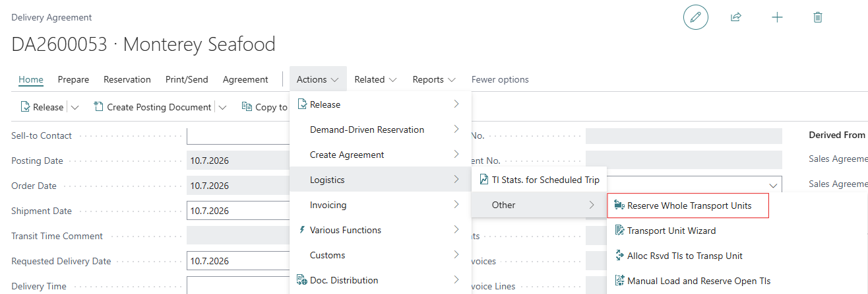Screen dimensions: 868x294
Task: Select Logistics in Actions menu
Action: tap(381, 180)
